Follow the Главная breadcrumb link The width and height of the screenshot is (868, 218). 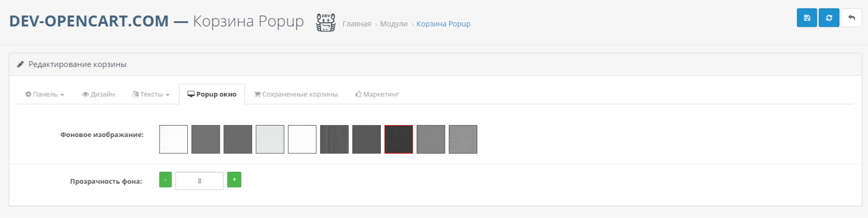coord(357,24)
